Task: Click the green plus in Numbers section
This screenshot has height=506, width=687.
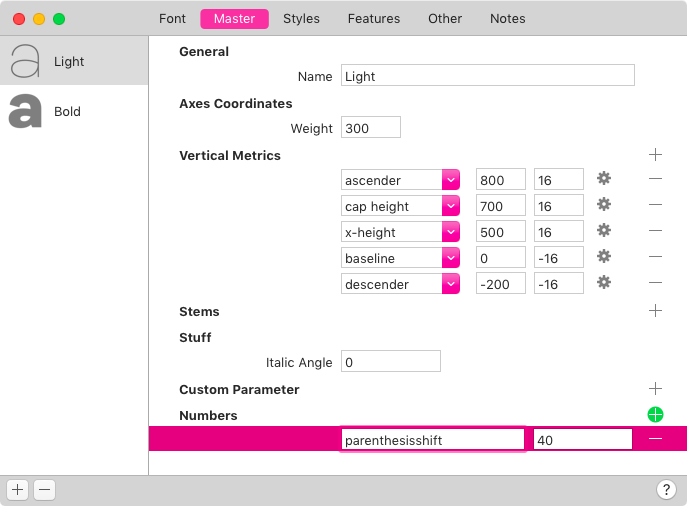Action: (655, 415)
